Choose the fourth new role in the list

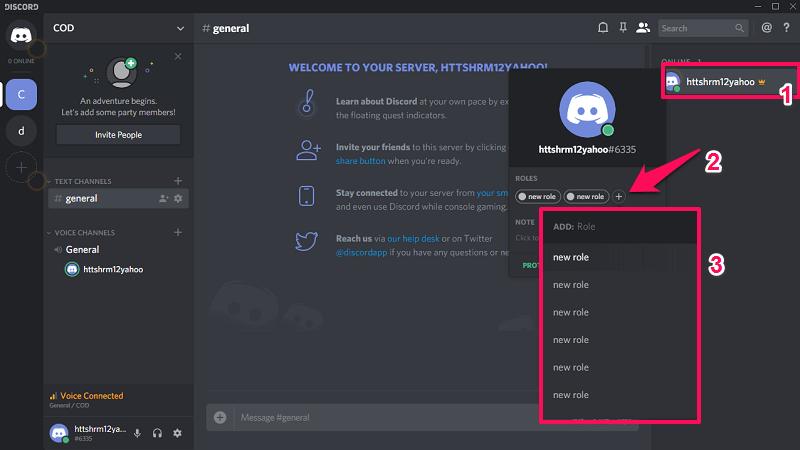(x=620, y=340)
